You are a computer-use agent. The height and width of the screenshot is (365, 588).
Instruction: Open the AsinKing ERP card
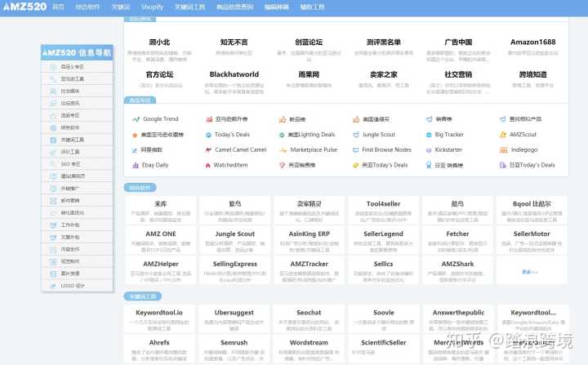(x=309, y=240)
